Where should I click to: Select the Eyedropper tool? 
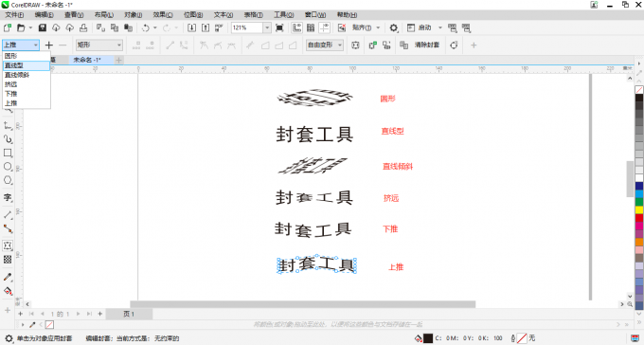click(8, 277)
